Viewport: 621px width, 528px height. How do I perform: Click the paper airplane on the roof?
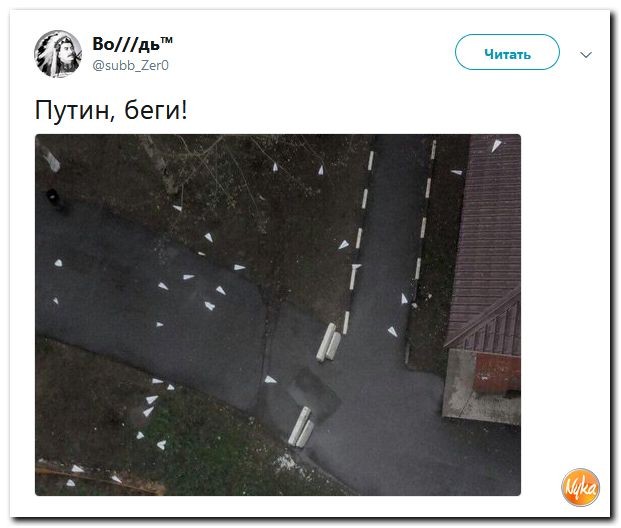496,145
